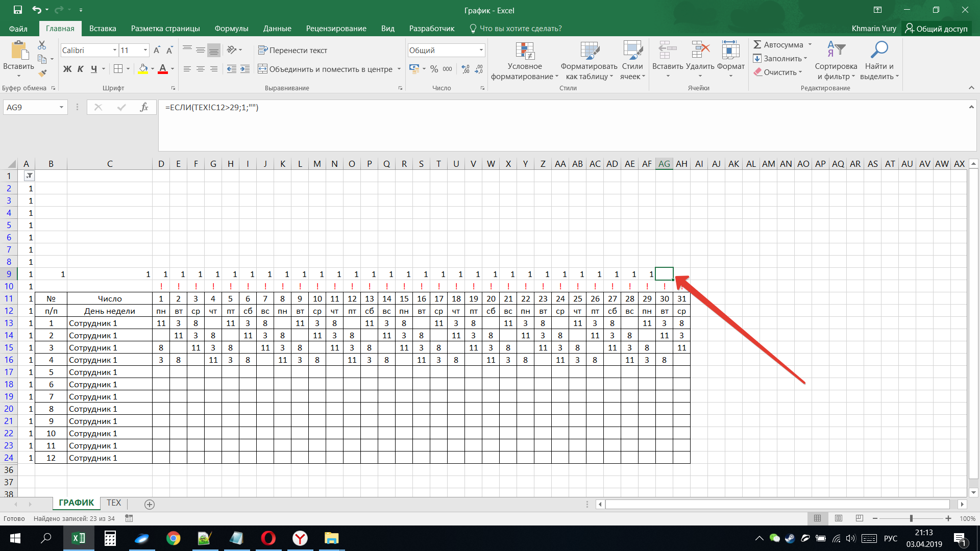This screenshot has height=551, width=980.
Task: Click the Удалить cells button
Action: [700, 61]
